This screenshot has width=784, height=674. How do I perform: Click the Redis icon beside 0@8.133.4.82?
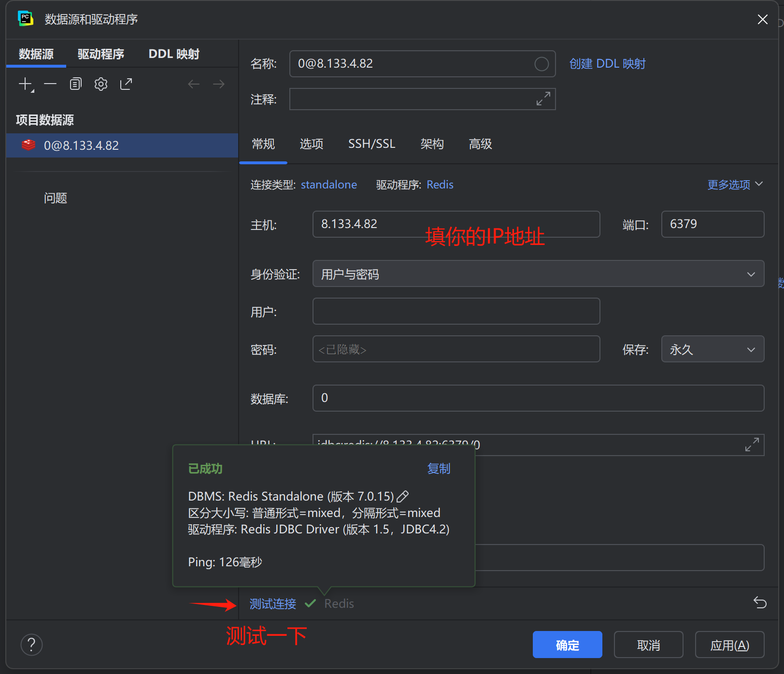(29, 145)
